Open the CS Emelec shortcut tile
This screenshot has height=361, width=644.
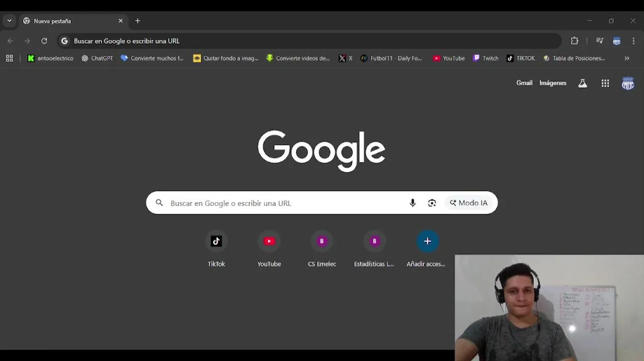tap(322, 249)
